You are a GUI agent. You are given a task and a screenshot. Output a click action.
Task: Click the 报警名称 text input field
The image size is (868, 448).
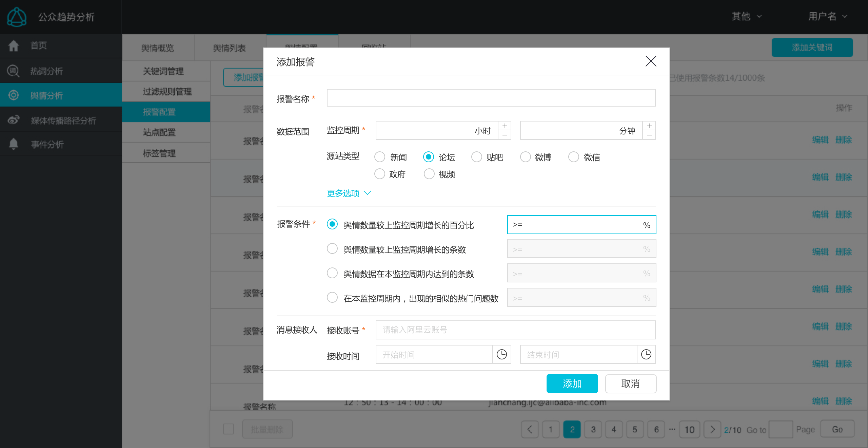[x=491, y=98]
